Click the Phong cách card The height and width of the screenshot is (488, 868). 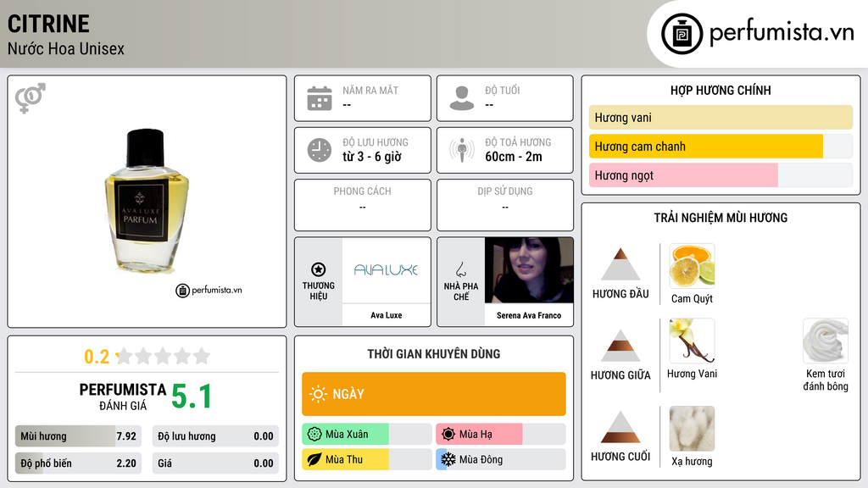coord(363,205)
